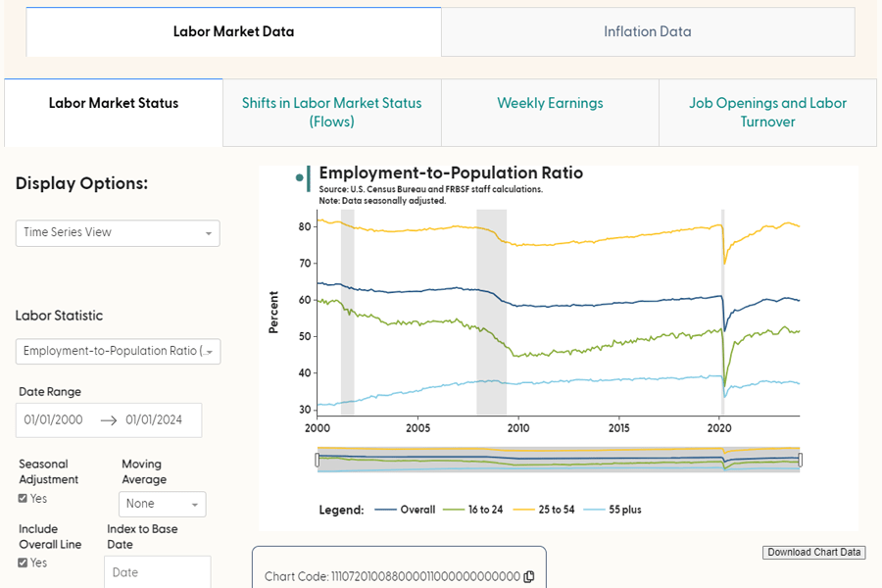The height and width of the screenshot is (588, 882).
Task: Disable the Include Overall Line option
Action: 23,561
